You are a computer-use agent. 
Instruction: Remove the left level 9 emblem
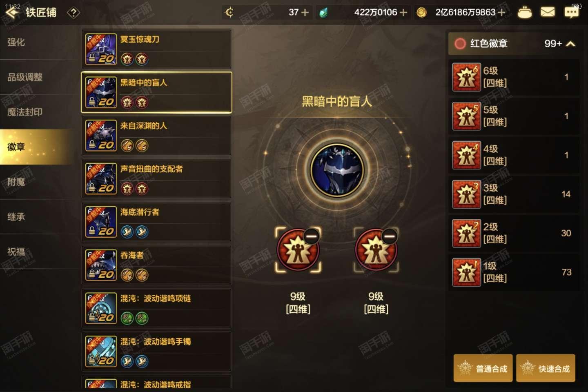point(312,236)
